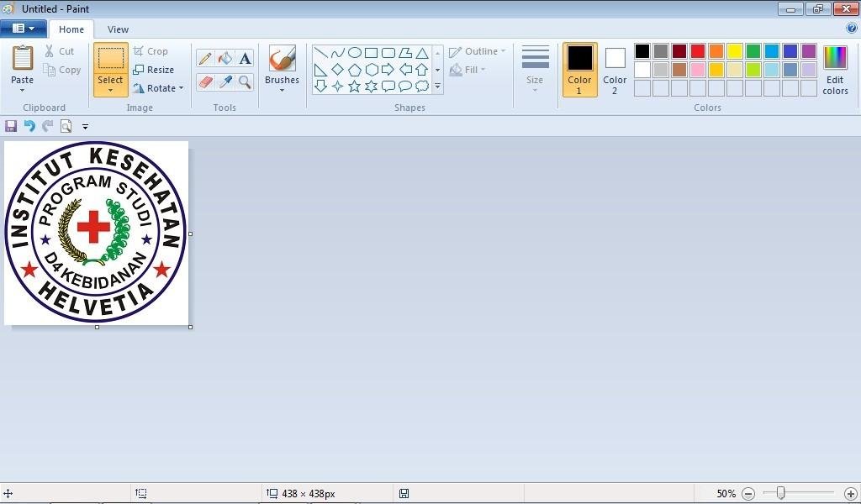Open Customize Quick Access Toolbar menu

[85, 127]
